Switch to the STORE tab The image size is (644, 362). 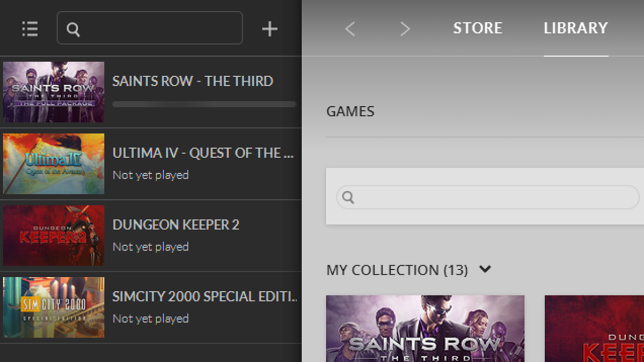pyautogui.click(x=478, y=28)
